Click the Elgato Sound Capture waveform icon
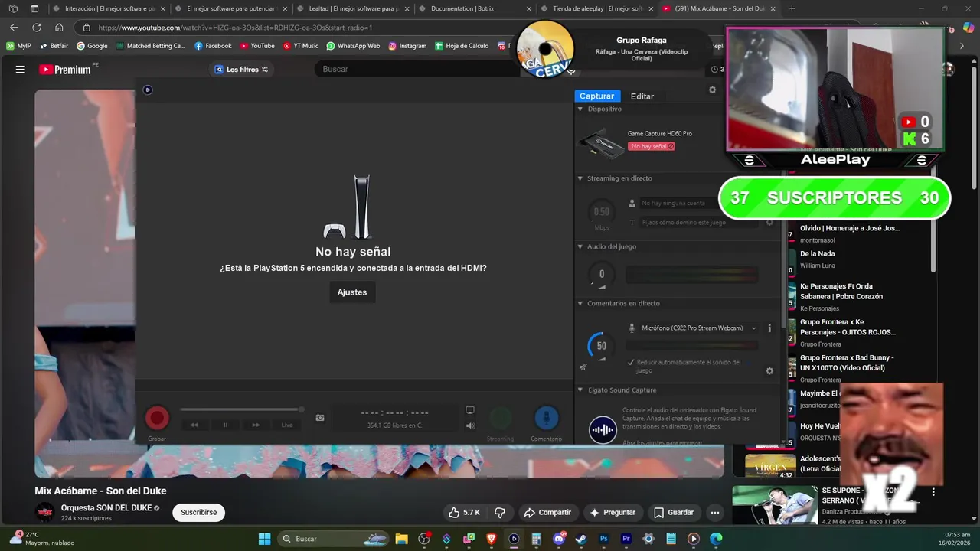 point(603,429)
